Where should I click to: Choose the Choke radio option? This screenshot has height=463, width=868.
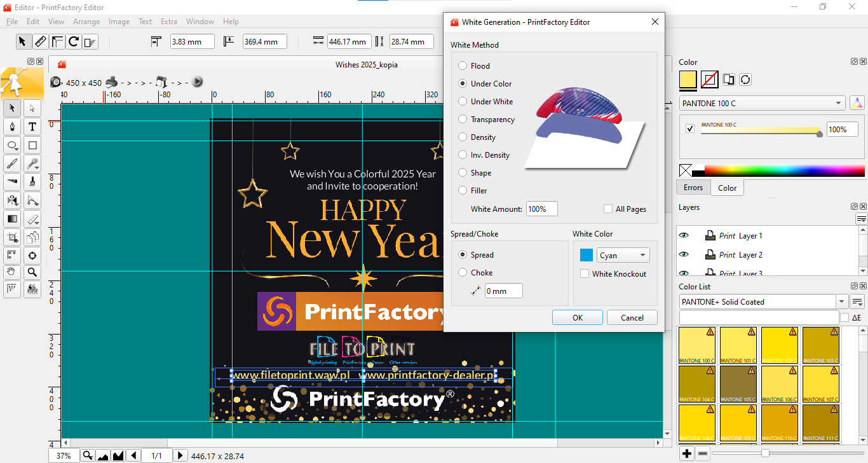coord(463,273)
